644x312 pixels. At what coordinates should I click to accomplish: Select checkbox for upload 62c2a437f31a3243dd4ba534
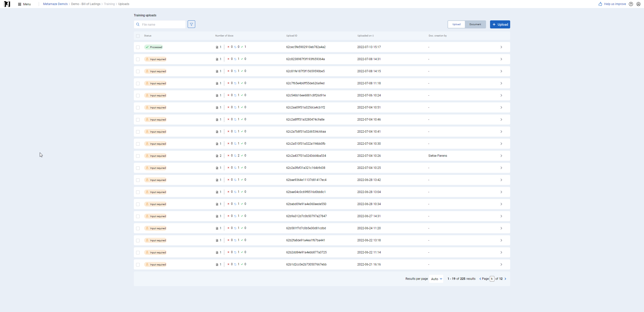[x=138, y=156]
